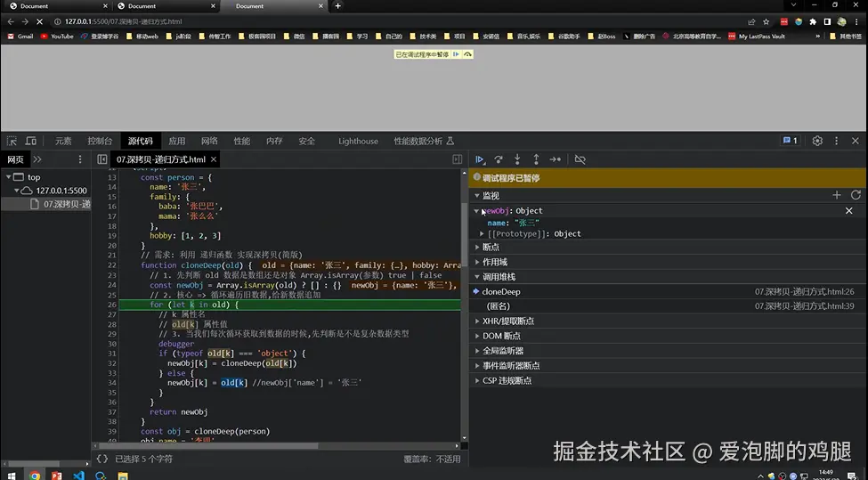Open the issues counter badge
Viewport: 868px width, 480px height.
790,141
